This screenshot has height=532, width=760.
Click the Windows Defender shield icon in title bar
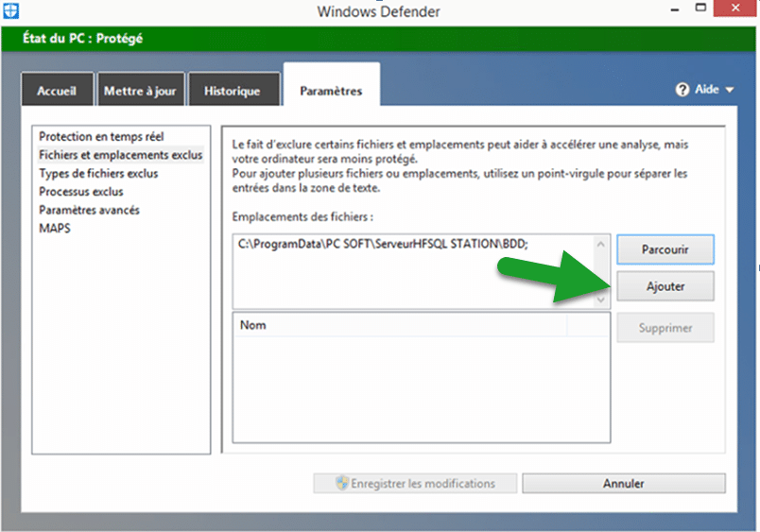pos(10,10)
